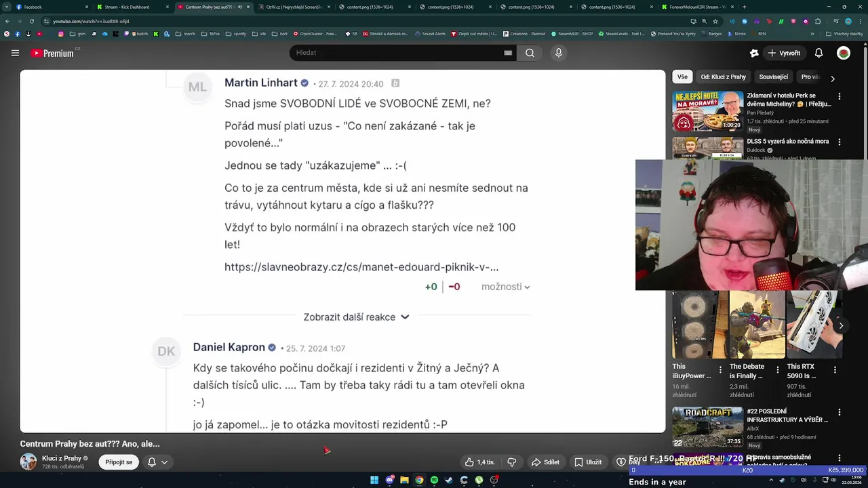Open DLSS 5 vyzerá ako nočná mora
Screen dimensions: 868x488
(x=788, y=142)
